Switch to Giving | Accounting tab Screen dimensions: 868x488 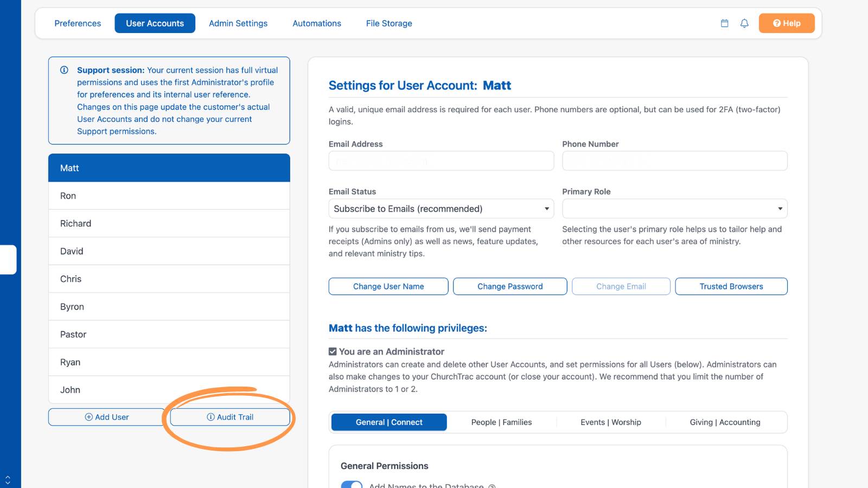pyautogui.click(x=725, y=422)
